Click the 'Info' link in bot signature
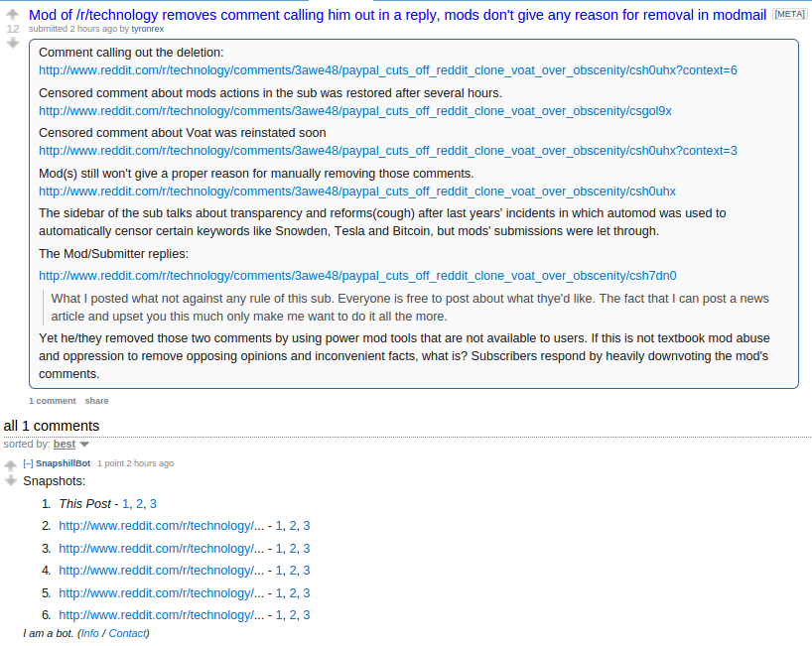Viewport: 812px width, 646px height. click(x=89, y=633)
